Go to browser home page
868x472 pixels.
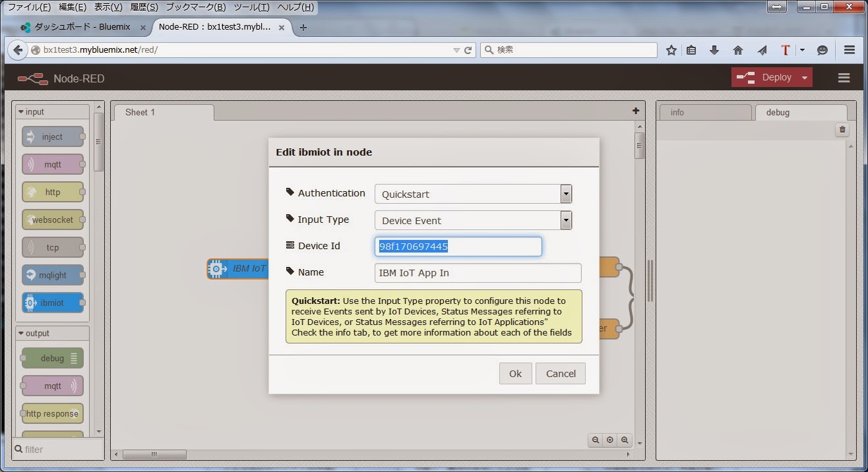(x=738, y=50)
